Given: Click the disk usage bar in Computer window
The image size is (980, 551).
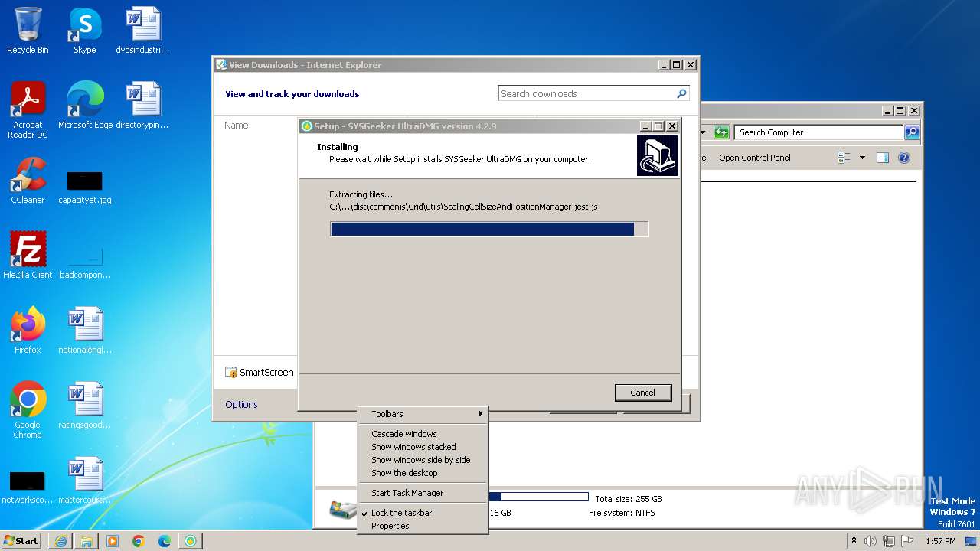Looking at the screenshot, I should point(539,497).
